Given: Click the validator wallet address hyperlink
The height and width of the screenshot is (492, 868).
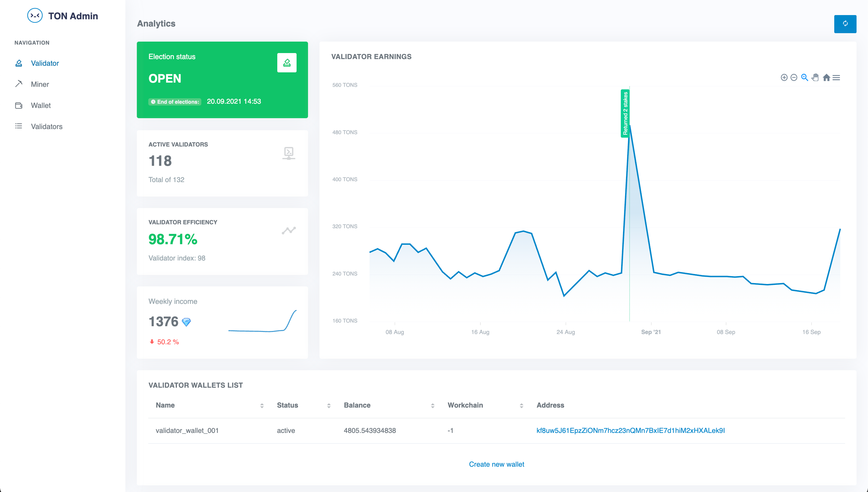Looking at the screenshot, I should [631, 430].
